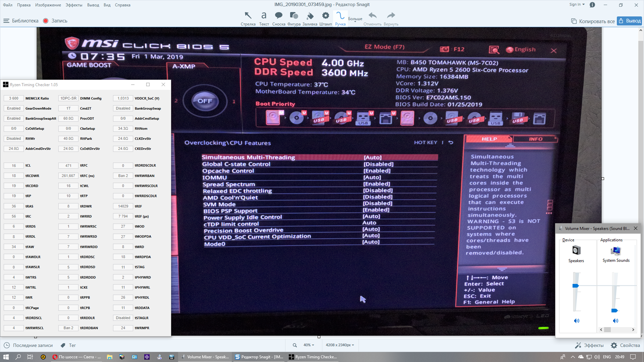Select the Стрелка (Arrow) tool in Snagit
Image resolution: width=644 pixels, height=362 pixels.
pyautogui.click(x=248, y=18)
